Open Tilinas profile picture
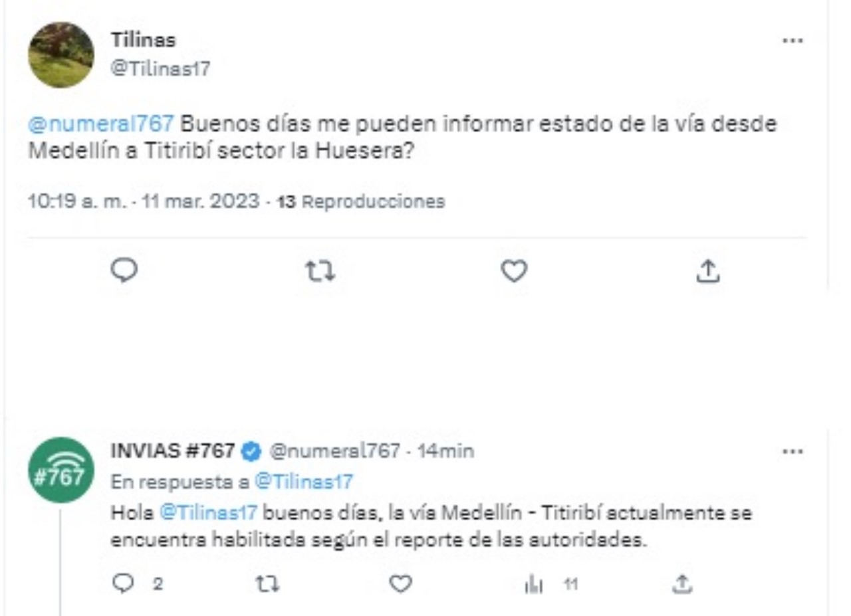Screen dimensions: 851x616 61,55
